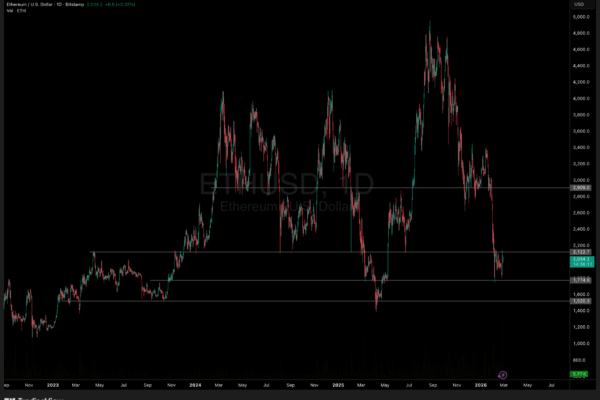This screenshot has height=400, width=600.
Task: Click the ETHUSD watermark in chart center
Action: click(x=272, y=185)
